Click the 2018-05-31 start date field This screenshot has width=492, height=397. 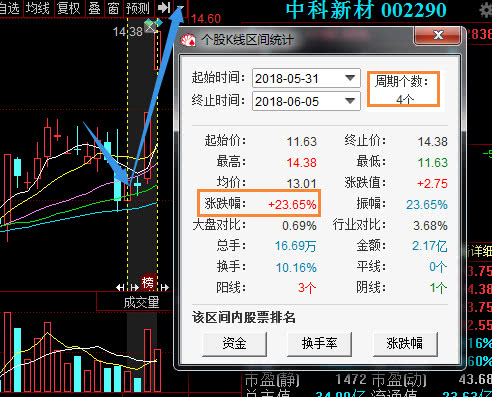306,78
